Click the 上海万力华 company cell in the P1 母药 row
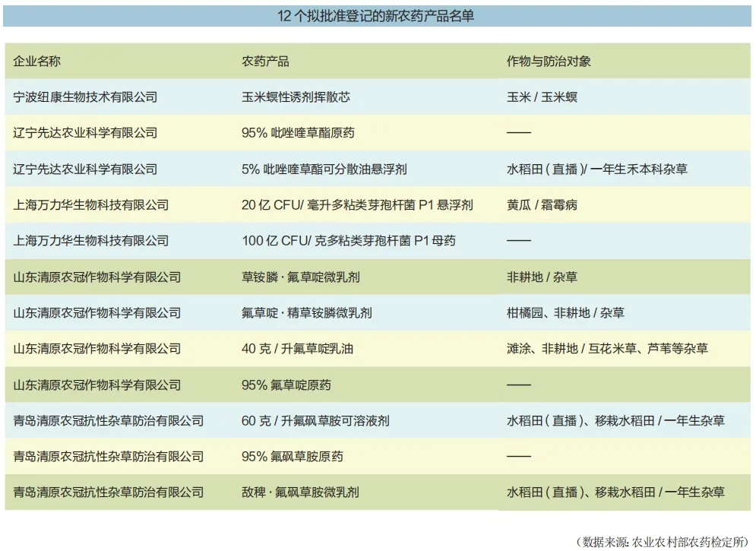 click(x=91, y=241)
